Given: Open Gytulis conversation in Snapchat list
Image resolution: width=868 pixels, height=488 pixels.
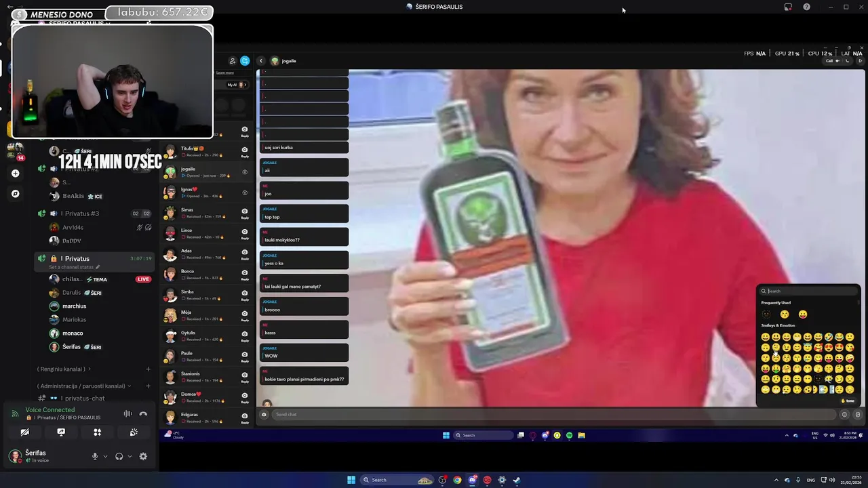Looking at the screenshot, I should tap(207, 335).
